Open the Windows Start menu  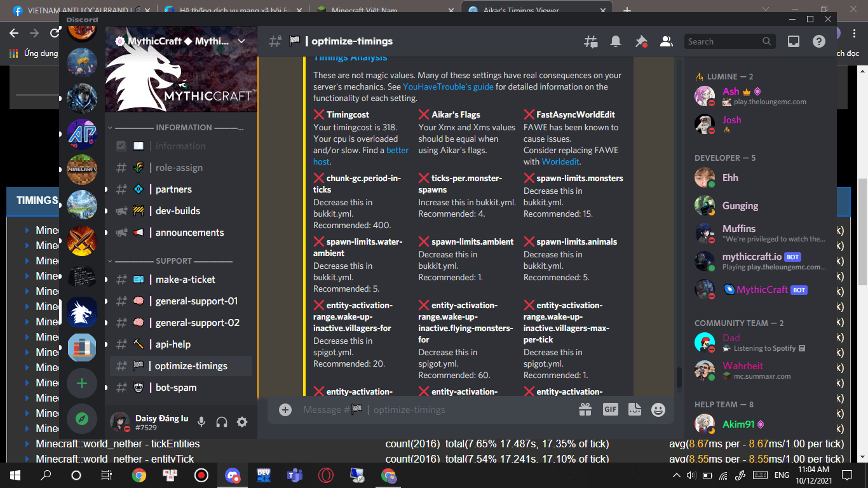tap(15, 475)
